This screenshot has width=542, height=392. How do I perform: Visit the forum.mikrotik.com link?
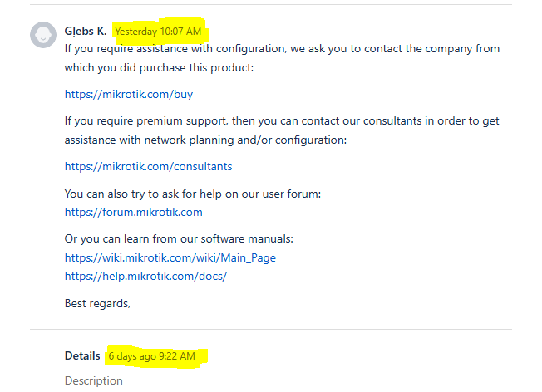pos(133,212)
